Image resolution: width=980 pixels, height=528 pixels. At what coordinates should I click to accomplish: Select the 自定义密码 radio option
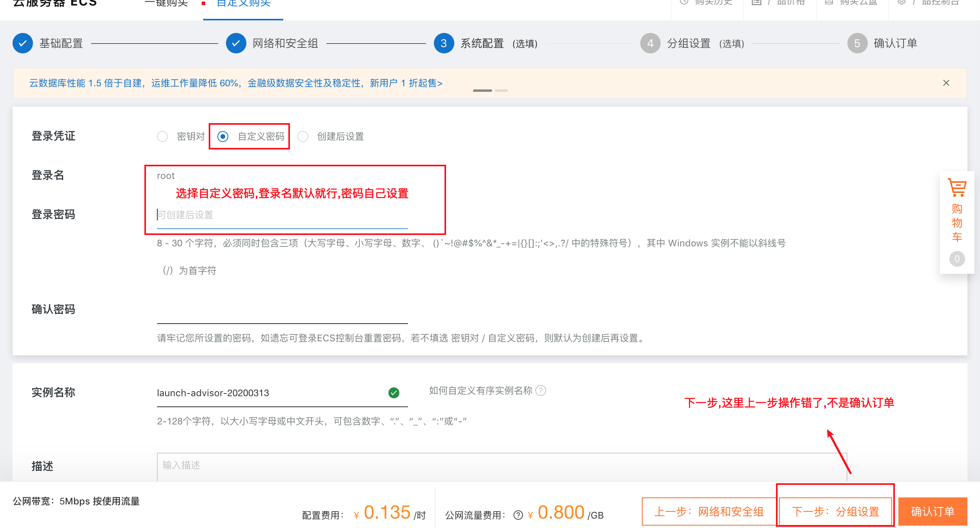tap(223, 137)
